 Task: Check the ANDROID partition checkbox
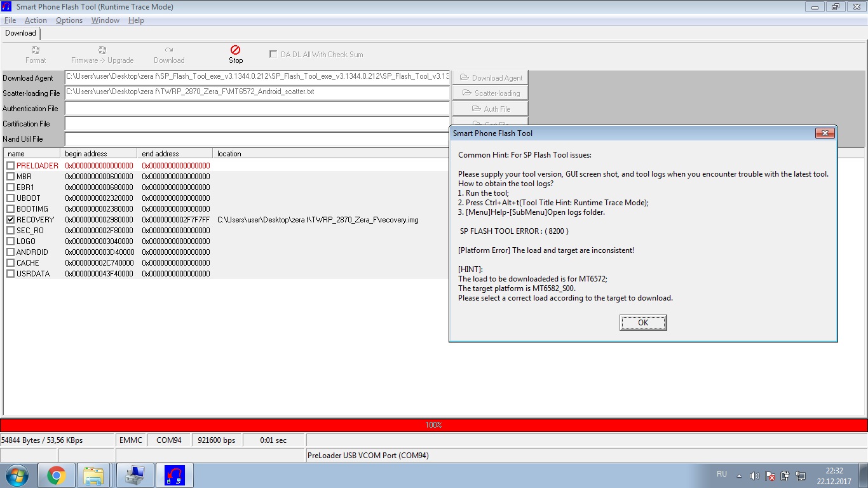[x=10, y=252]
